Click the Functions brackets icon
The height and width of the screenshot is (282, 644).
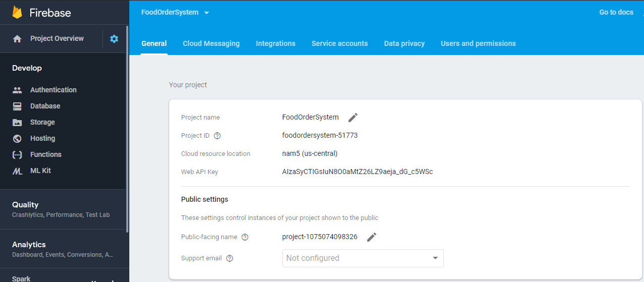[x=17, y=155]
